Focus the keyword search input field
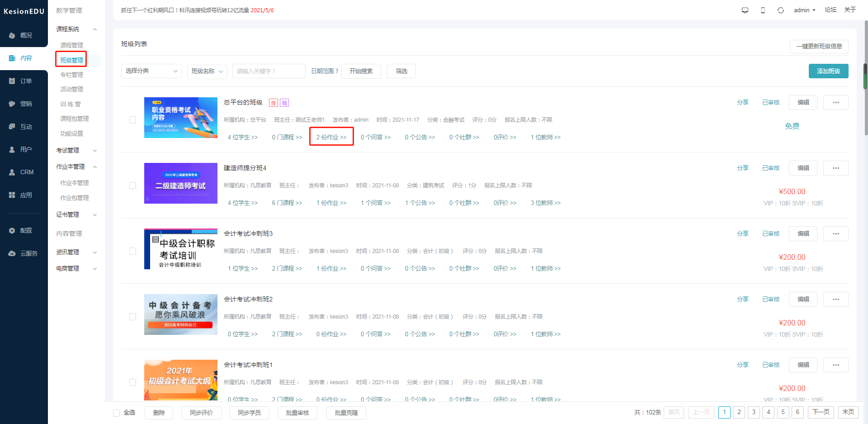The height and width of the screenshot is (424, 868). click(269, 71)
